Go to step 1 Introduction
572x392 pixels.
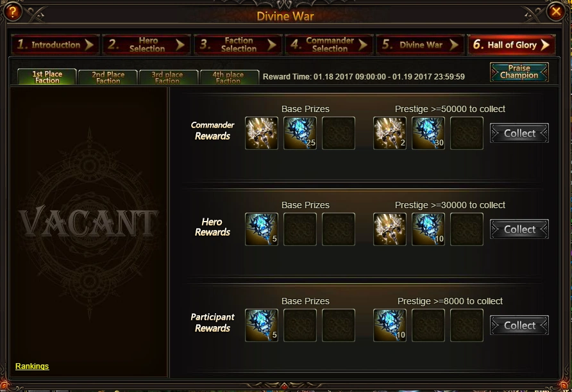click(55, 45)
